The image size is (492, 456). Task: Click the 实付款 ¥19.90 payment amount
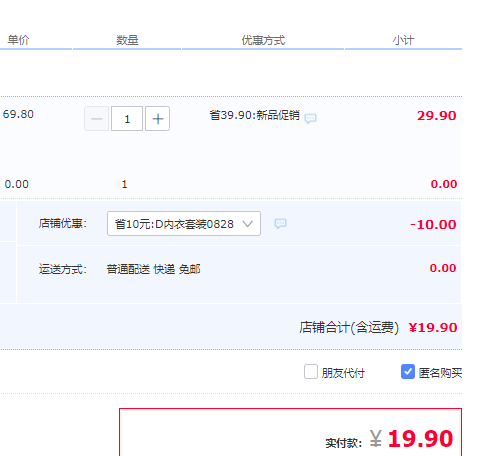[411, 439]
